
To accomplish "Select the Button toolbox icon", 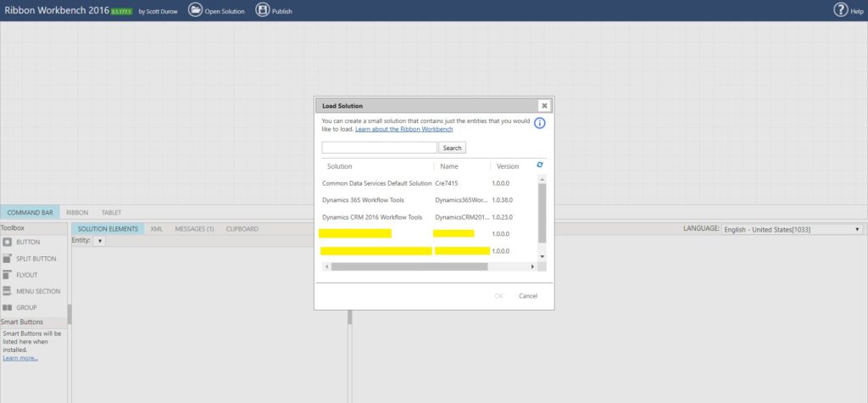I will (7, 243).
